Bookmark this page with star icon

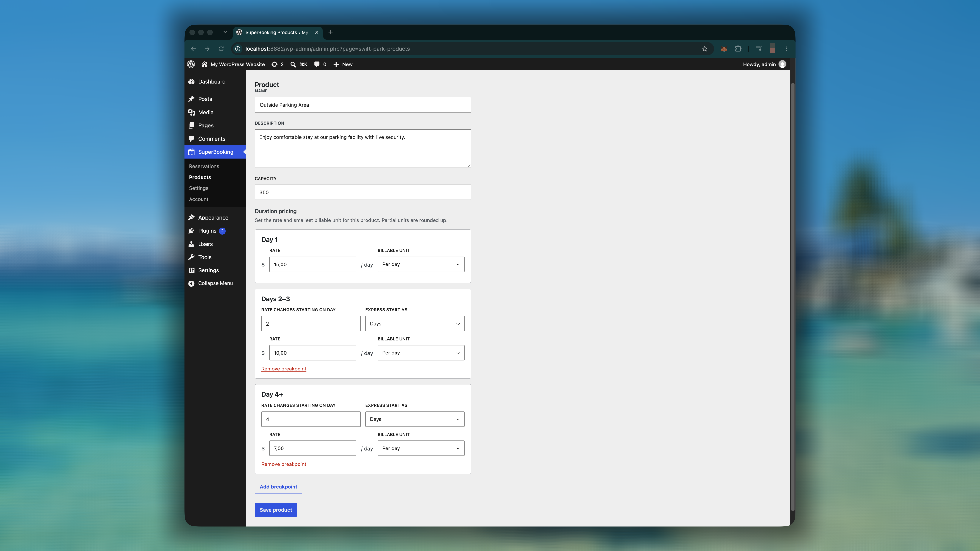[x=704, y=49]
